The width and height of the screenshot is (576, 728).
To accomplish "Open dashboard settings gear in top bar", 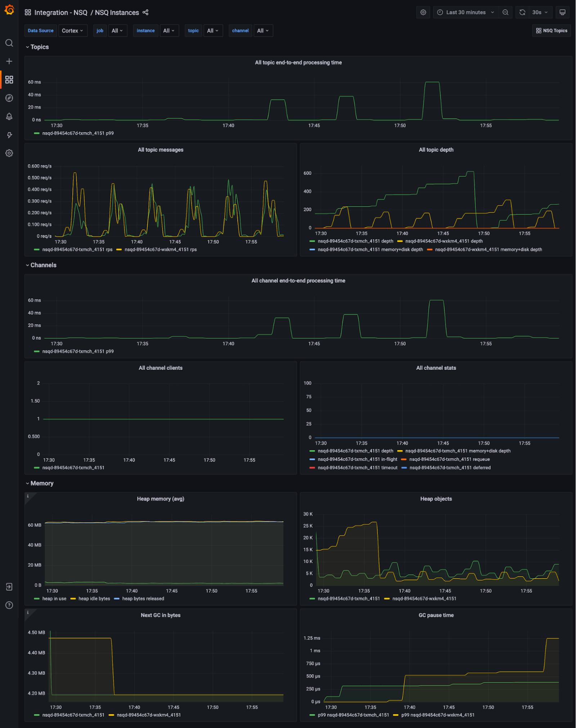I will (x=423, y=13).
